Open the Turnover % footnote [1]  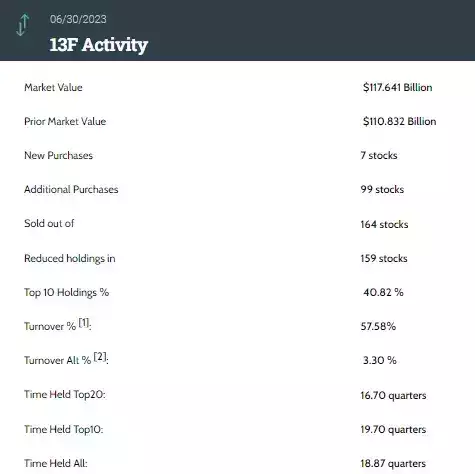point(84,323)
